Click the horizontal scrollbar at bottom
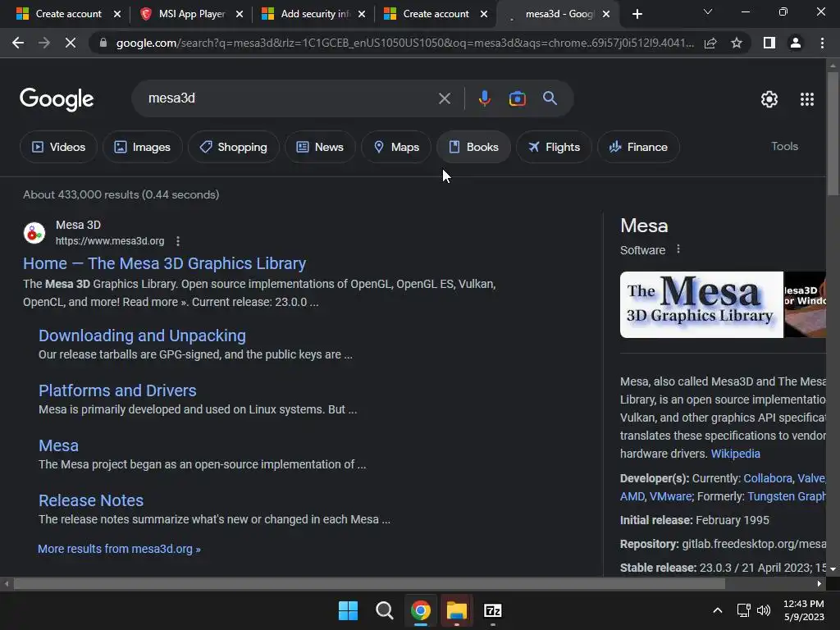Screen dimensions: 840x630 368,583
